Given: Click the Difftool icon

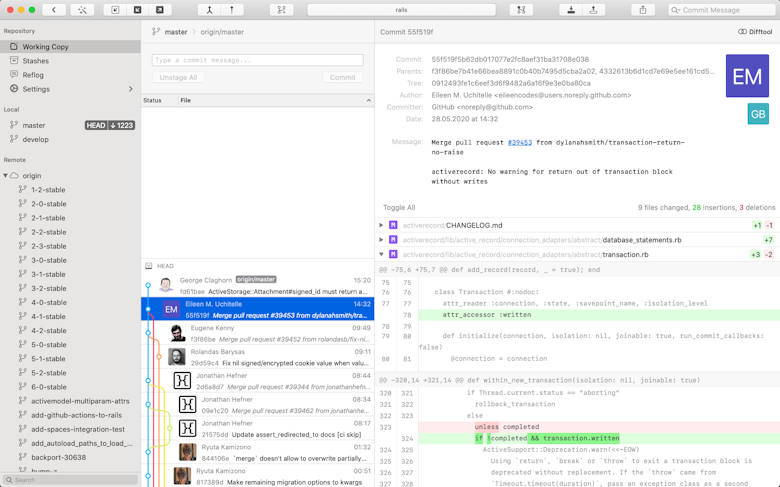Looking at the screenshot, I should (742, 31).
